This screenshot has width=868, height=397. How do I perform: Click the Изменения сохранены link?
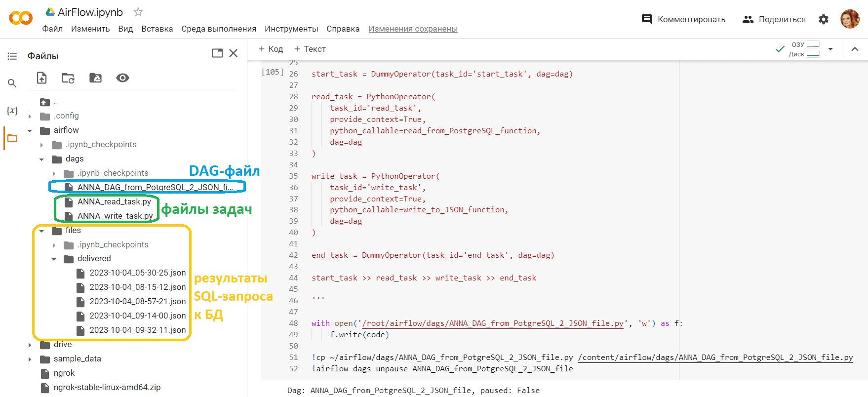(413, 29)
